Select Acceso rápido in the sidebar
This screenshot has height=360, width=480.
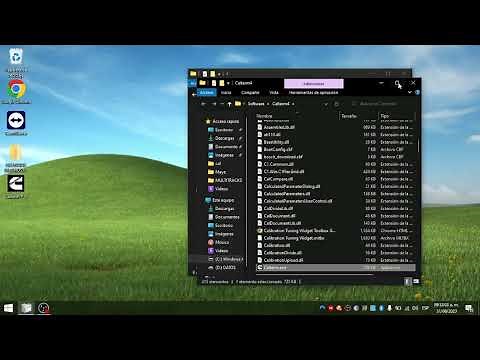[x=222, y=121]
